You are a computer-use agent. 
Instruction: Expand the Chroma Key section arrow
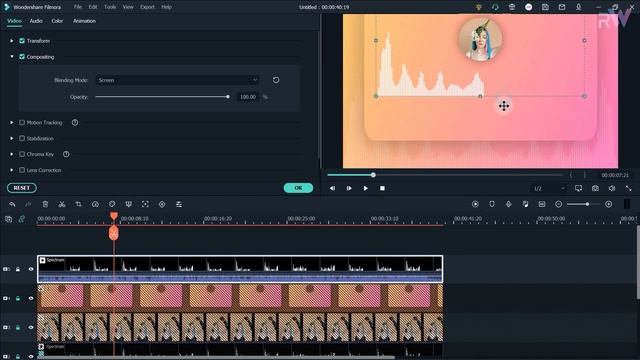12,154
